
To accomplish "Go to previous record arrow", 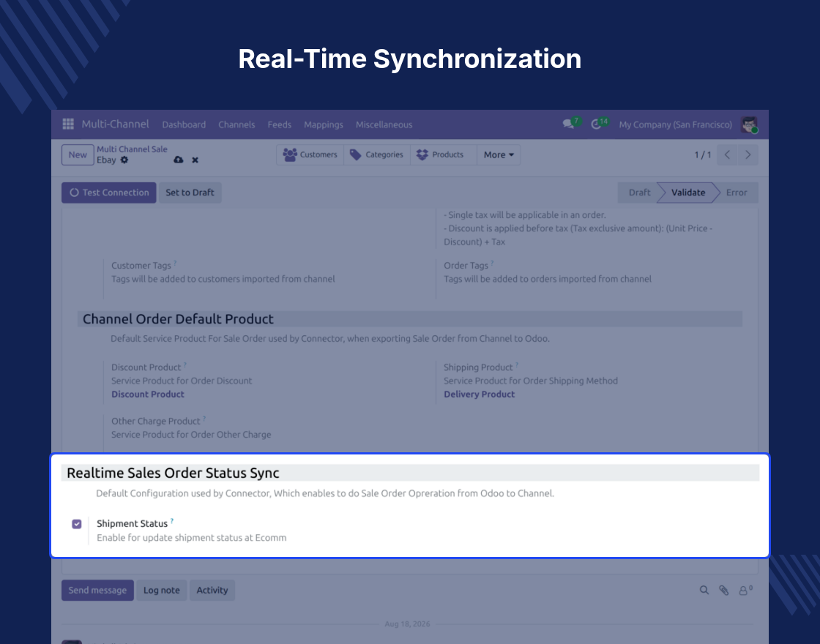I will tap(728, 154).
